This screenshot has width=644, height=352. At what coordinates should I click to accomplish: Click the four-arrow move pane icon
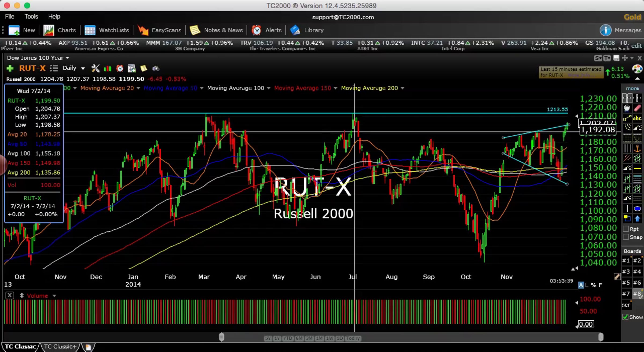625,58
